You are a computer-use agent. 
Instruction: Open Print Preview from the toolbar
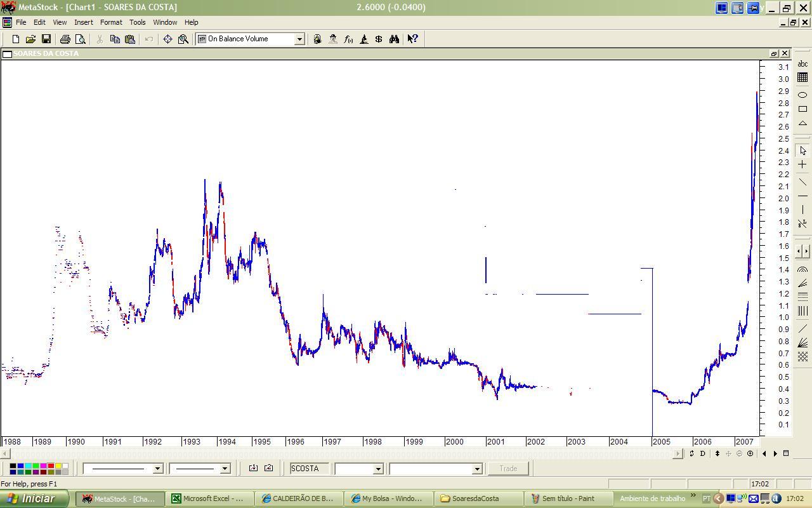tap(80, 39)
